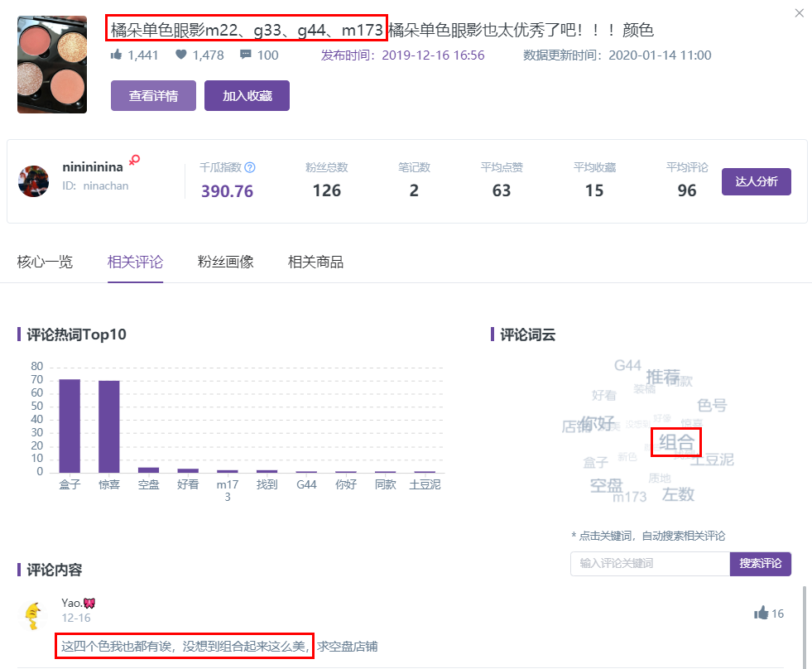This screenshot has width=812, height=669.
Task: Click the help icon beside 千瓜指数
Action: (x=250, y=167)
